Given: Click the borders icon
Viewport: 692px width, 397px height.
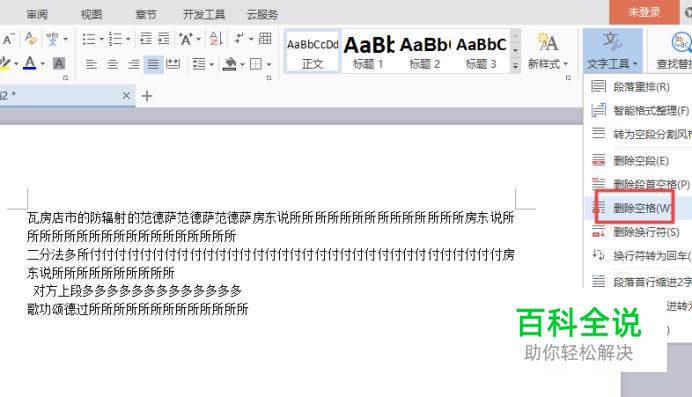Looking at the screenshot, I should pos(256,64).
